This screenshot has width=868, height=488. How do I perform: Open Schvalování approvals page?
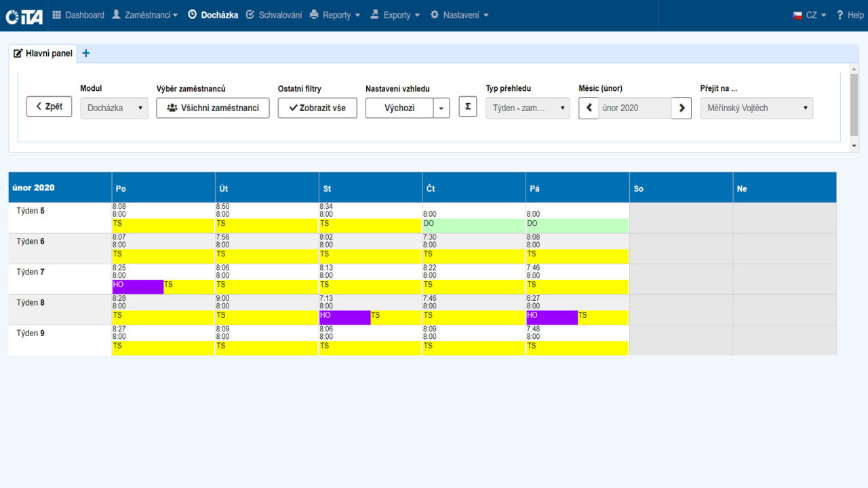click(x=274, y=15)
